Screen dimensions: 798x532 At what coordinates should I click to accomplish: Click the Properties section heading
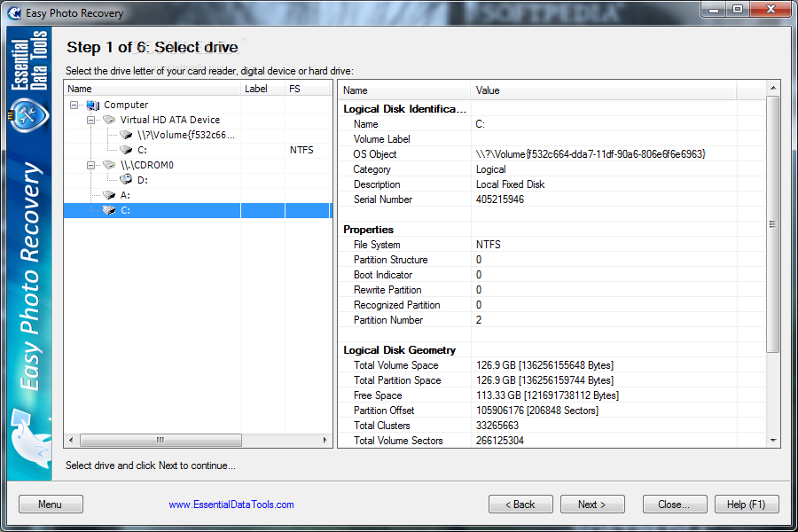[368, 230]
